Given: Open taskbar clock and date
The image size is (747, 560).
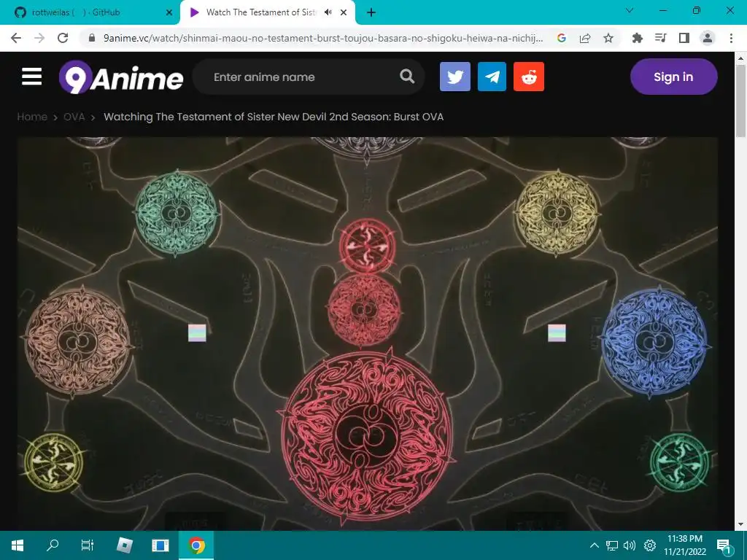Looking at the screenshot, I should coord(684,545).
